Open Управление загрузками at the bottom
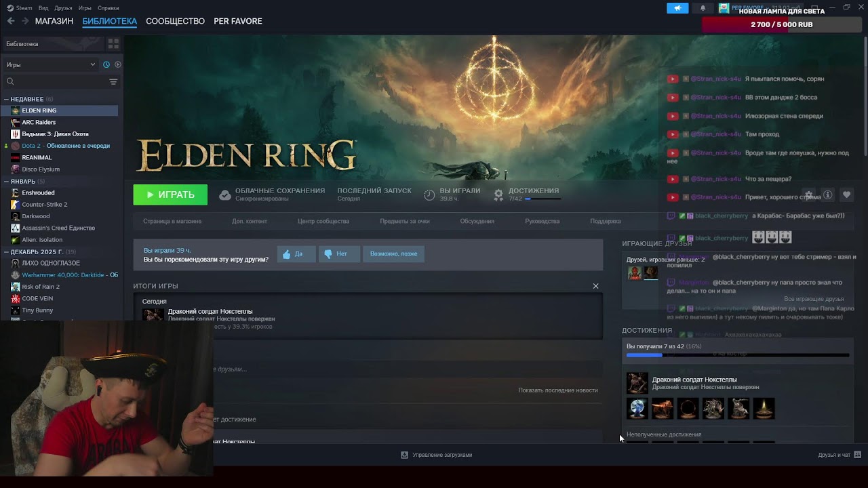The height and width of the screenshot is (488, 868). (437, 455)
